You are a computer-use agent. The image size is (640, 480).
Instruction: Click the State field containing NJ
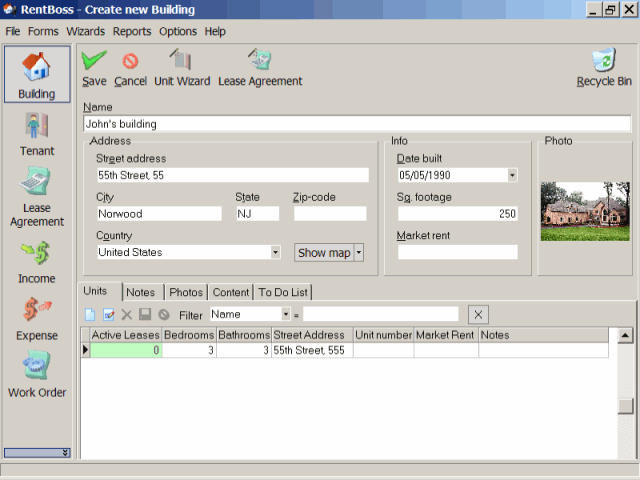(x=258, y=213)
